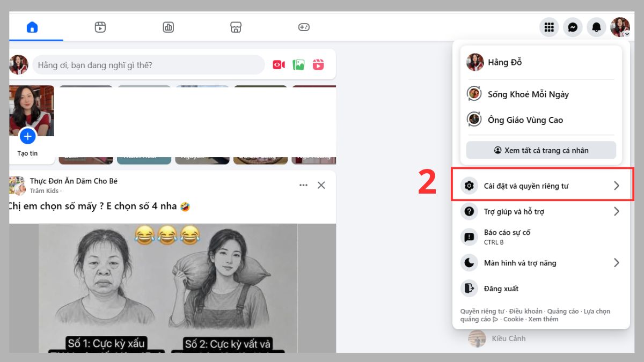Open three-dot options on the post

[x=303, y=185]
